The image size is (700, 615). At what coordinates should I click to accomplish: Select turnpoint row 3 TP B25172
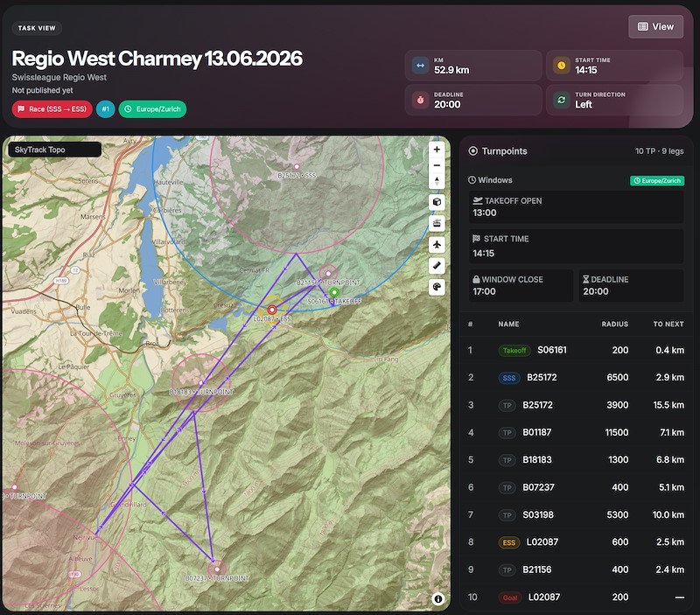[577, 405]
